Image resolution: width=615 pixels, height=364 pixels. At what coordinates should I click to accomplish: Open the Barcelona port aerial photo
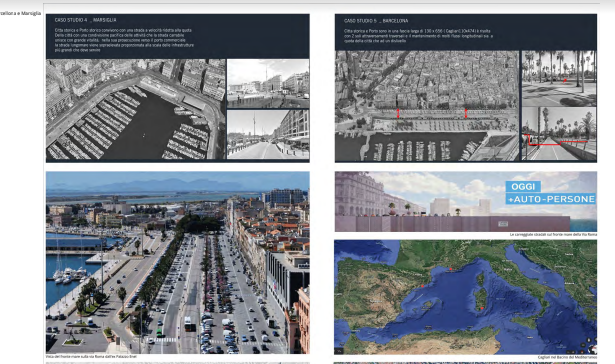click(427, 106)
